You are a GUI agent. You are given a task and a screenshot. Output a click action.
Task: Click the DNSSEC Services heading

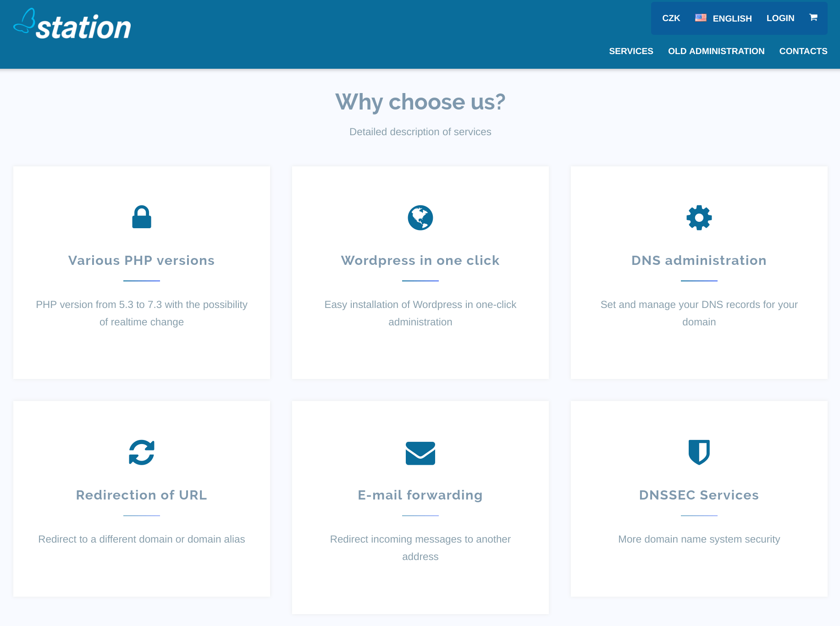pyautogui.click(x=699, y=495)
